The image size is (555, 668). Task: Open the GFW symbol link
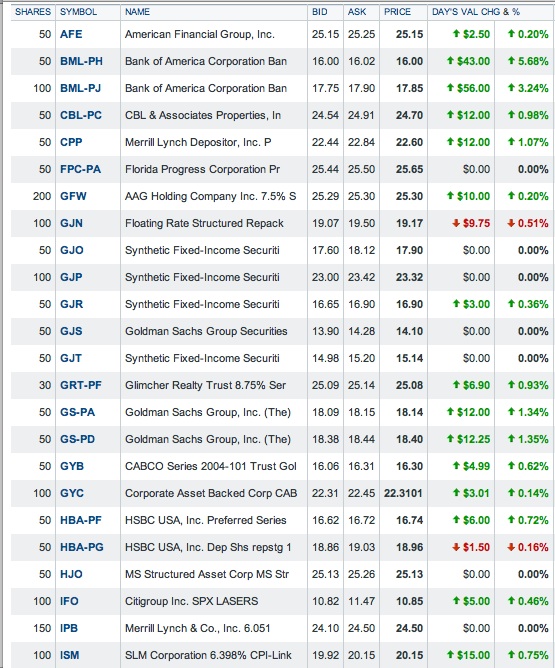coord(73,196)
